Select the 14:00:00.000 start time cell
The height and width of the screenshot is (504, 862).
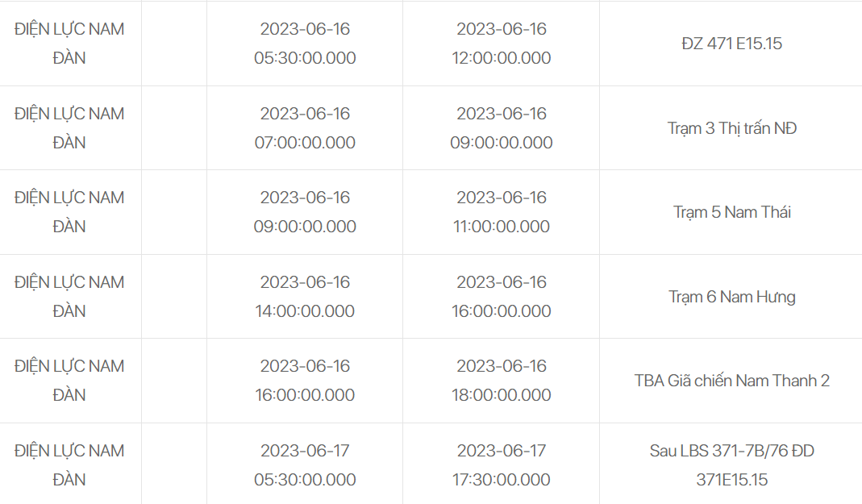click(x=305, y=297)
